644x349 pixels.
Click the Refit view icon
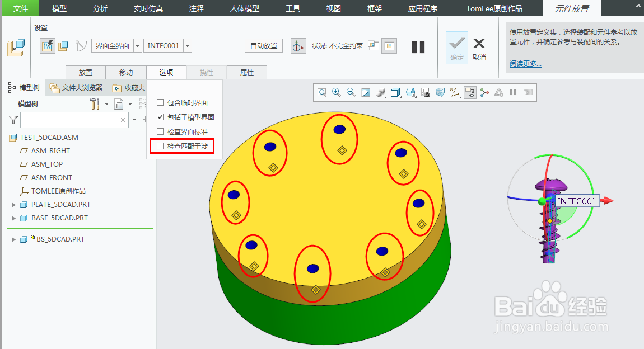[x=322, y=92]
